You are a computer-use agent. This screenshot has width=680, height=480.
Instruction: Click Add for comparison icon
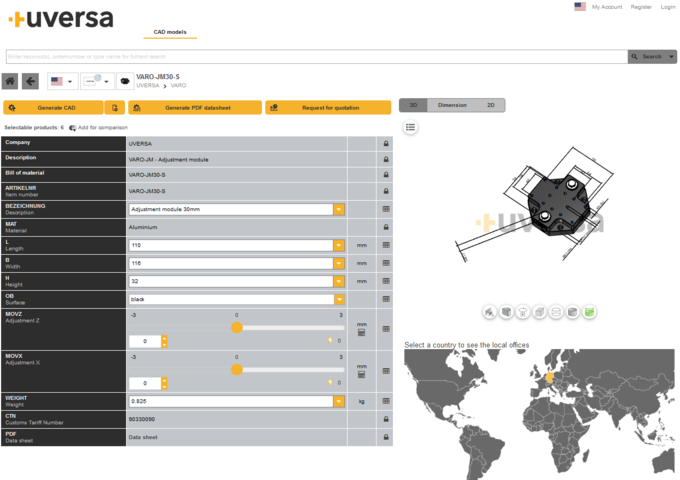(x=72, y=128)
